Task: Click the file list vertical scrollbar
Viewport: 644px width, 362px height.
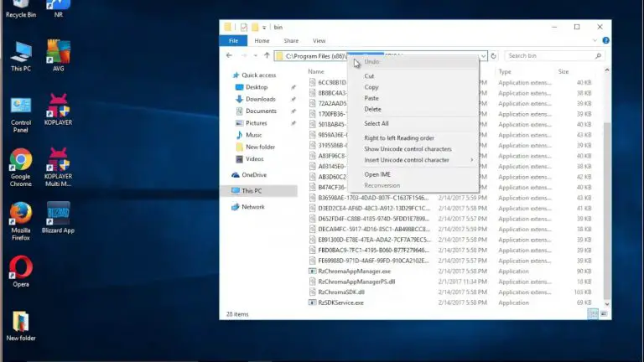Action: coord(607,210)
